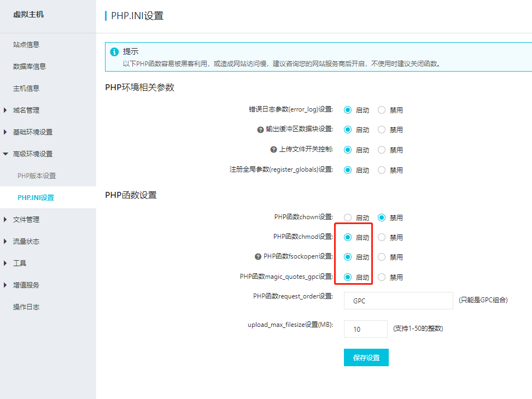The width and height of the screenshot is (532, 399).
Task: Open 操作日志 in the sidebar
Action: click(x=26, y=307)
